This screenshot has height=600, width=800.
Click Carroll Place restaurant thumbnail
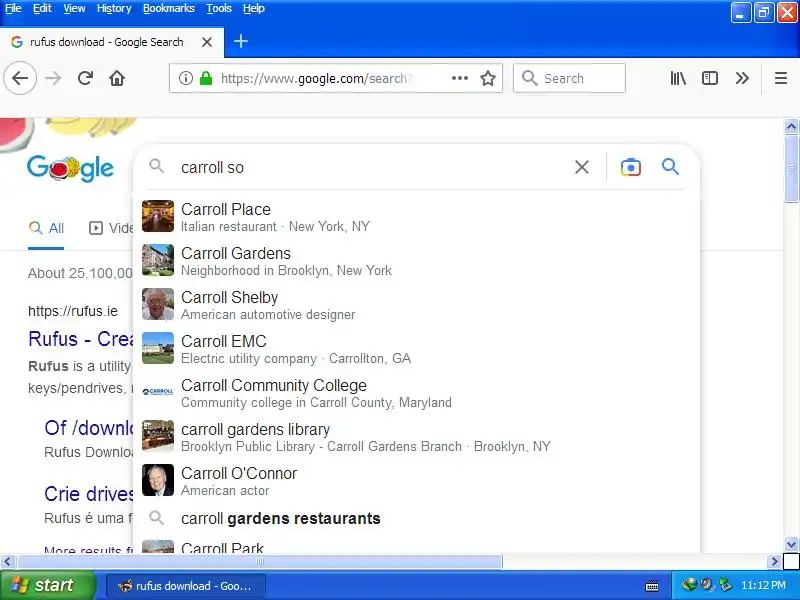[x=158, y=216]
